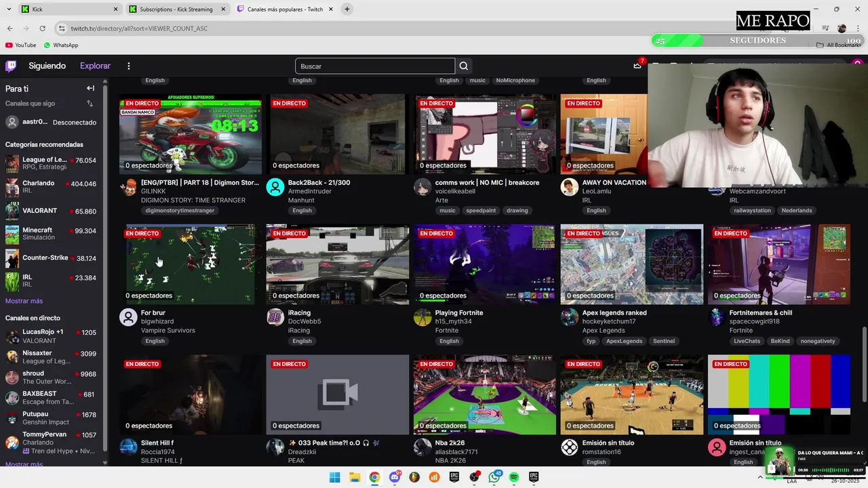Open All Bookmarks folder
This screenshot has height=488, width=868.
pos(839,45)
